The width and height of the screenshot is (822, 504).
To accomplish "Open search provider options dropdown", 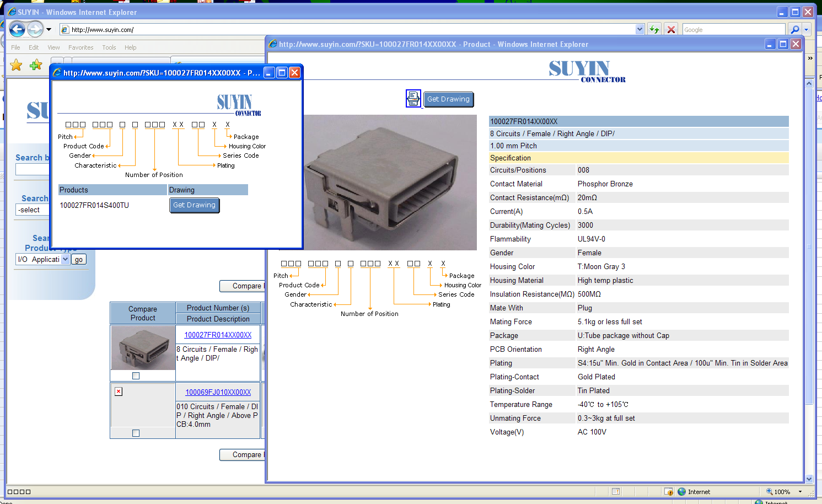I will [807, 30].
